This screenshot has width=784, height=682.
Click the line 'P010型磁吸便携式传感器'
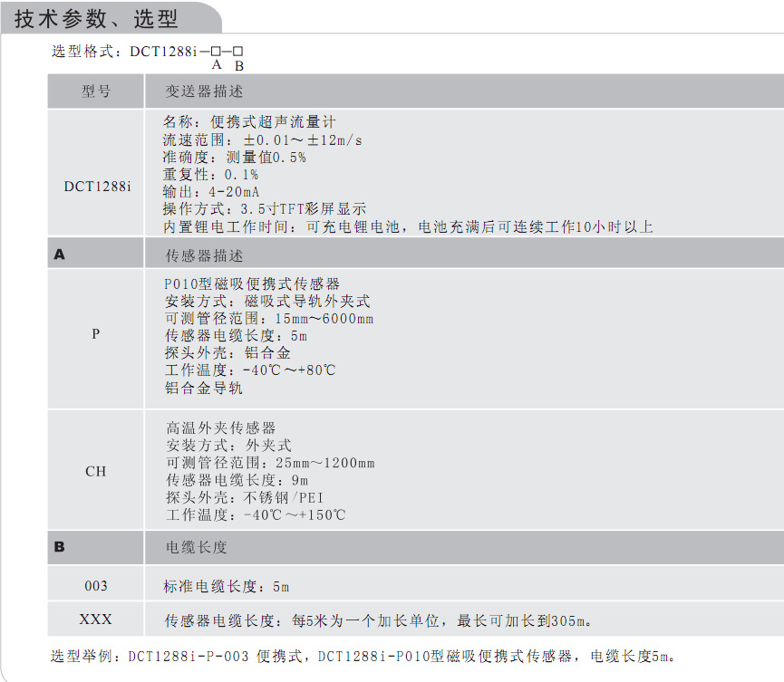252,284
